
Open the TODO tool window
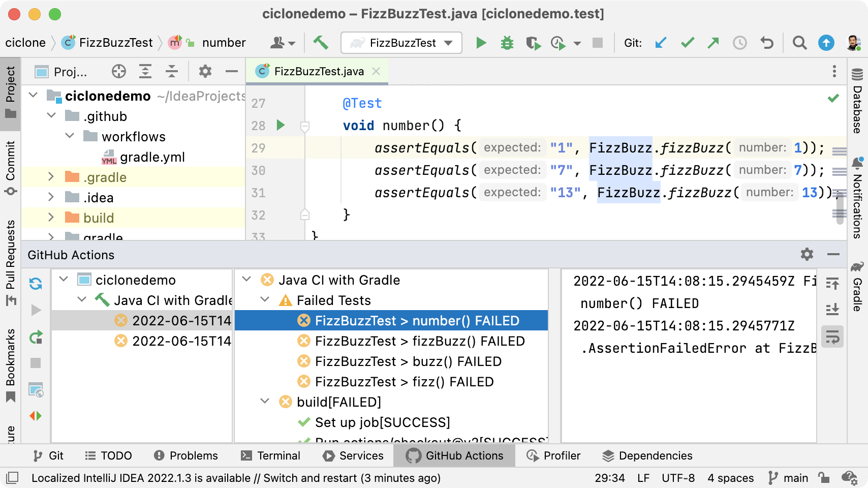coord(108,455)
